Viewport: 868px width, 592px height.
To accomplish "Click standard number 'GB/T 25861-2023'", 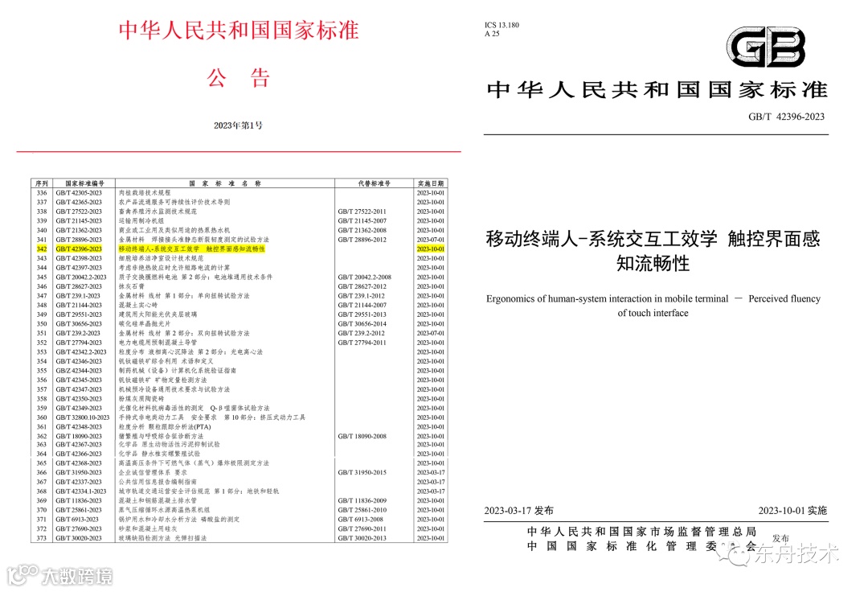I will pos(79,511).
